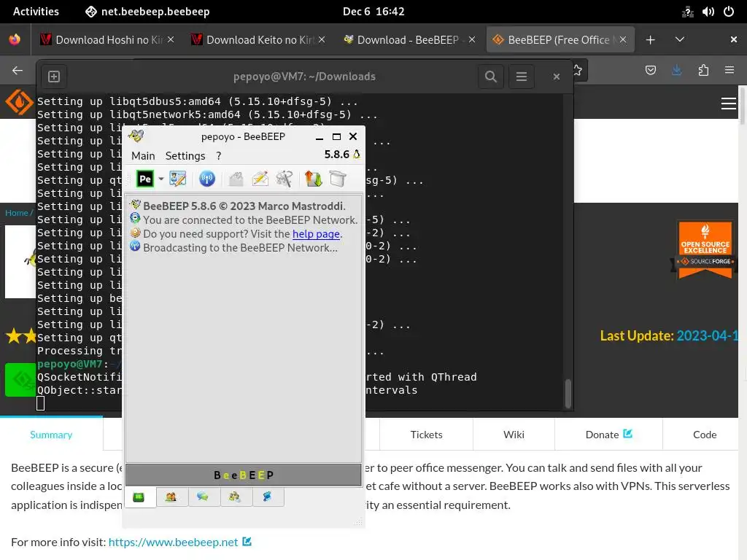Open the Firefox extensions puzzle icon
The height and width of the screenshot is (560, 747).
click(x=703, y=71)
